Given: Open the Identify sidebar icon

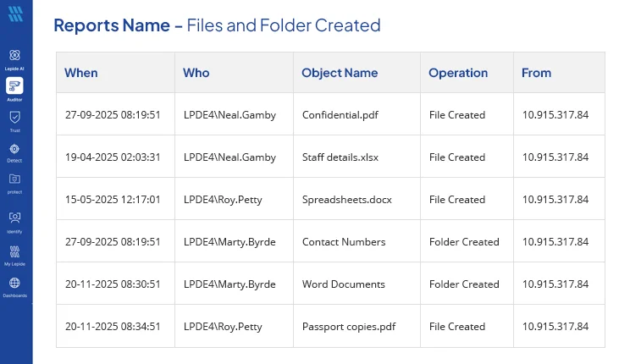Looking at the screenshot, I should (x=14, y=218).
